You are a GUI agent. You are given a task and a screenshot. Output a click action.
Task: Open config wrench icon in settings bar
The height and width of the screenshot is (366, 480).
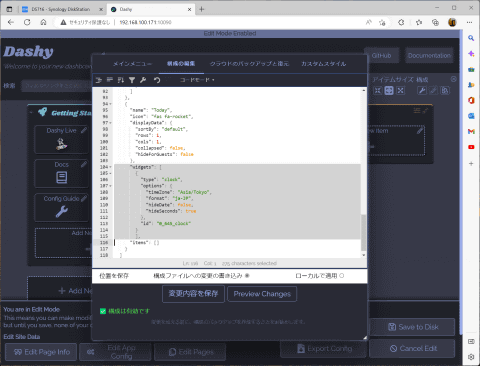(422, 90)
